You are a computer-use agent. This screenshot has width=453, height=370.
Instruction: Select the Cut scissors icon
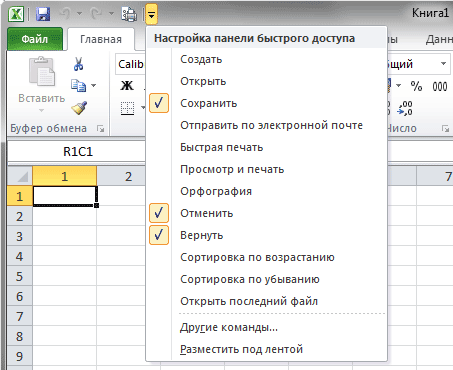tap(78, 64)
